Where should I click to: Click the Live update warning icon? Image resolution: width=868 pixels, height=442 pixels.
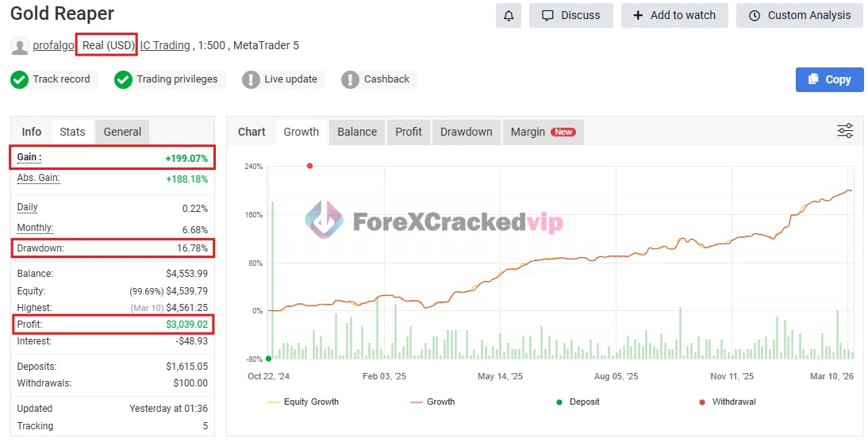pyautogui.click(x=251, y=79)
